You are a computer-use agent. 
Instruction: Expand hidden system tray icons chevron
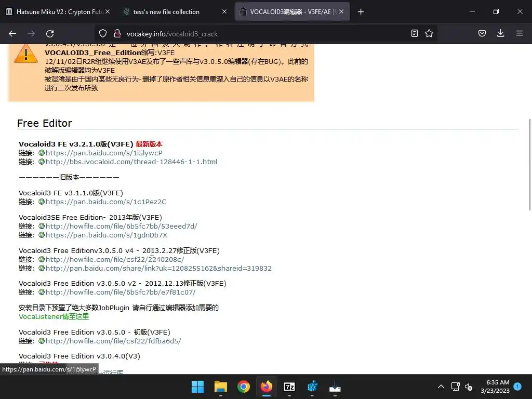441,387
